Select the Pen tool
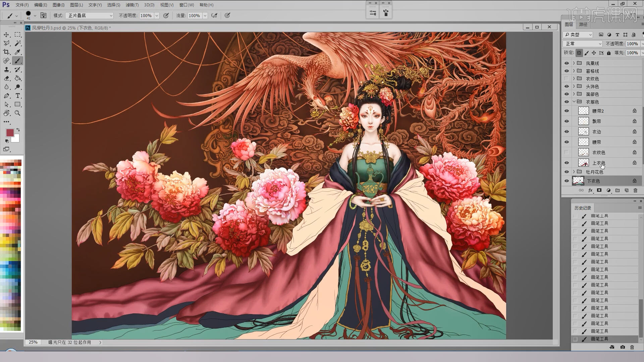Image resolution: width=644 pixels, height=362 pixels. [x=6, y=96]
